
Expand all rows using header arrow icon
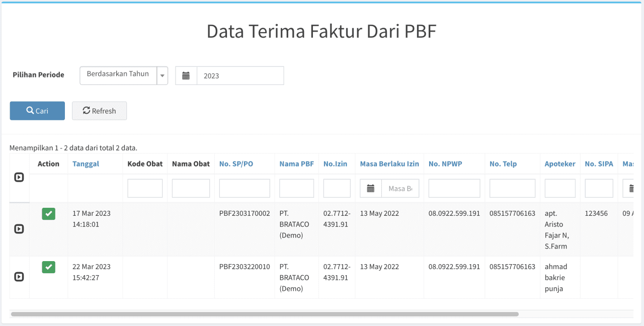[x=19, y=177]
